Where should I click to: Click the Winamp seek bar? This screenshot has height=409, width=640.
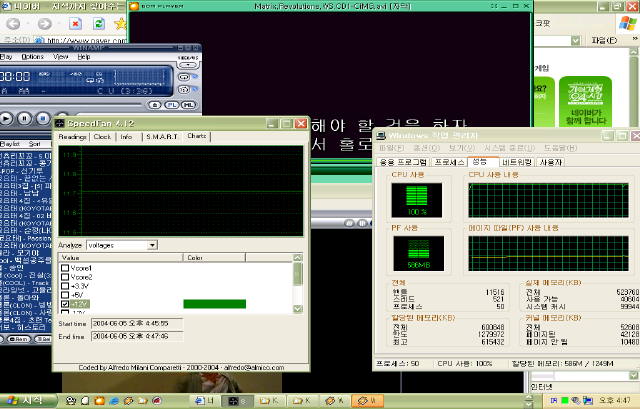click(71, 105)
